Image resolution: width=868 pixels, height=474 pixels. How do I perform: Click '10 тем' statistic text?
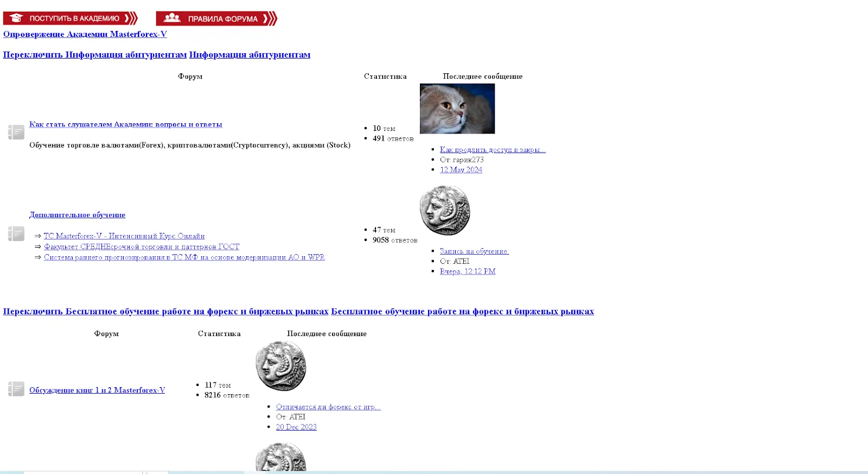(x=384, y=129)
